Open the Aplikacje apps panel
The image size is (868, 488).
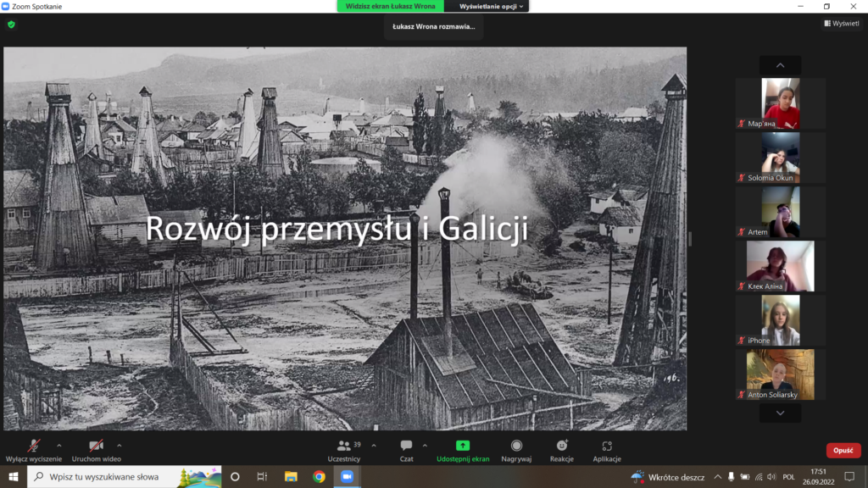coord(607,450)
